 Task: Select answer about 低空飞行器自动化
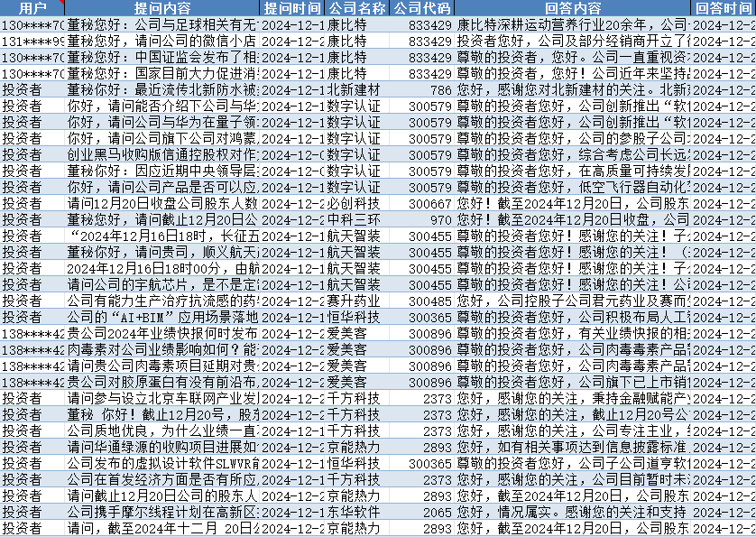573,187
